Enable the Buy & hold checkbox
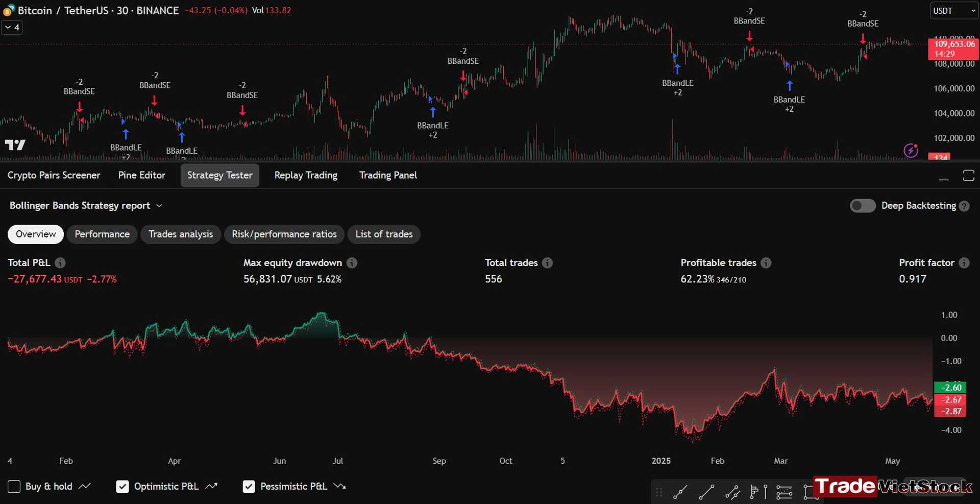This screenshot has height=504, width=980. (14, 487)
